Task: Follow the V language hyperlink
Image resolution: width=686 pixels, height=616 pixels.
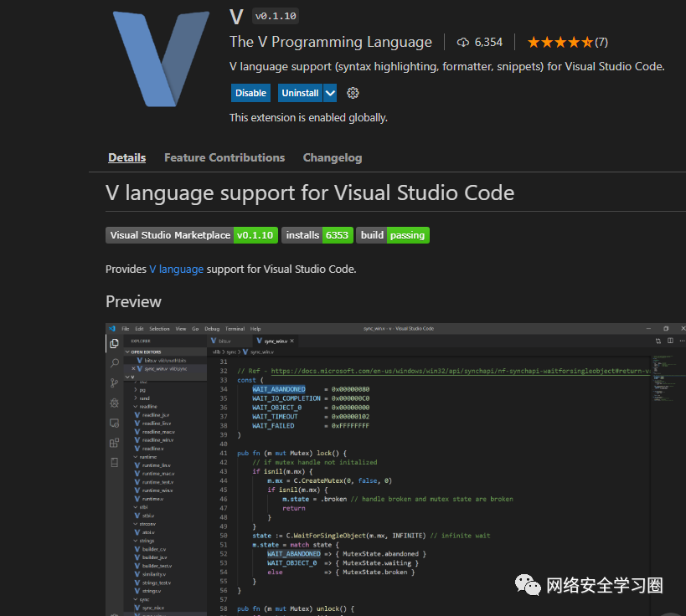Action: [x=176, y=269]
